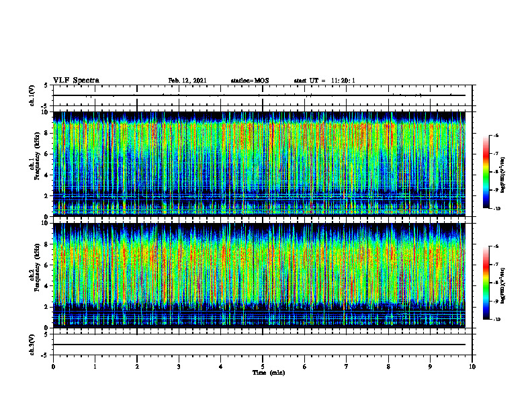Click the "5" tick on the time axis

(263, 367)
